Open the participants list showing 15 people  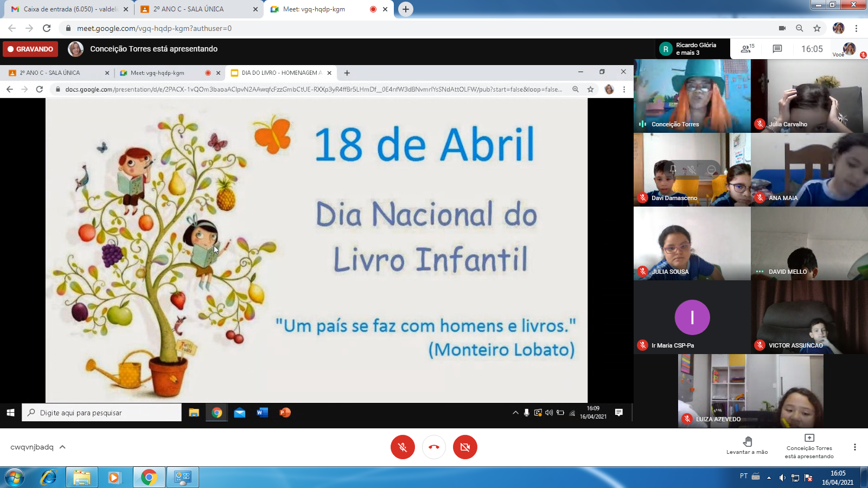point(746,48)
